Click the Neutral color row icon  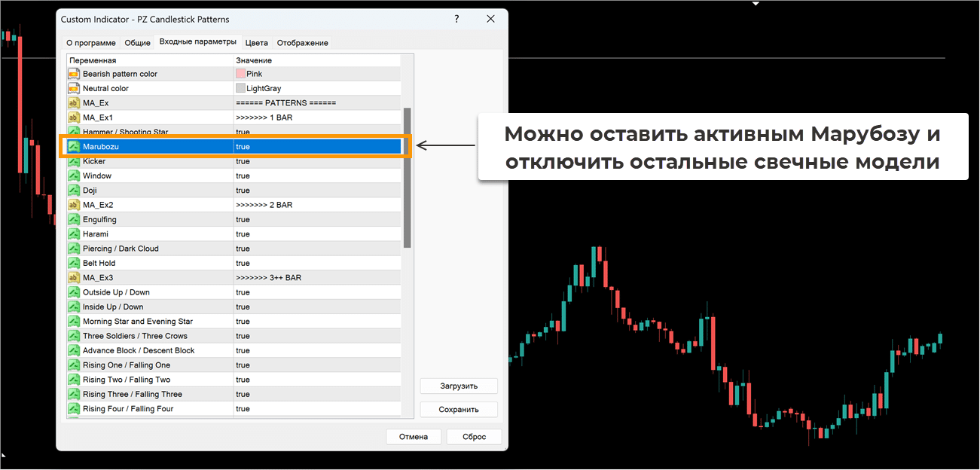coord(74,89)
